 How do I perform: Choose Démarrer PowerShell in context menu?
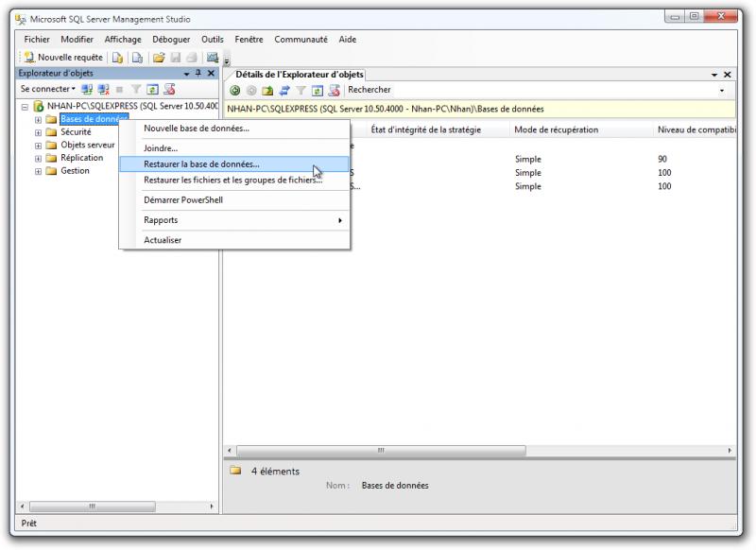click(233, 200)
